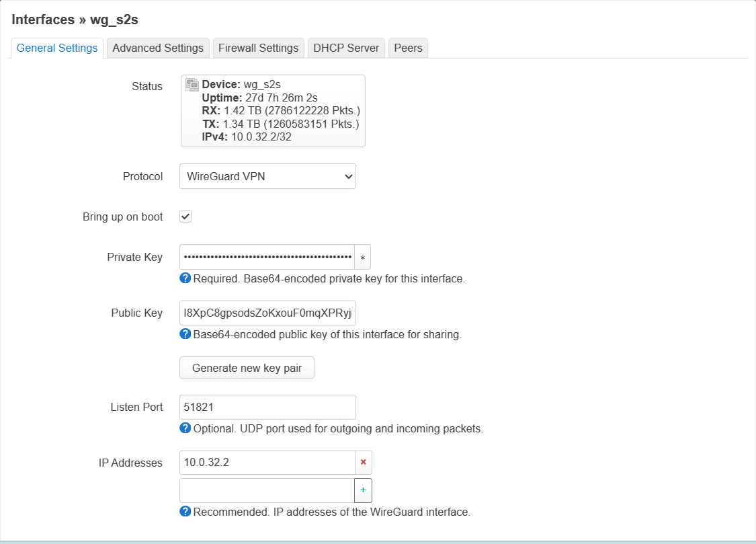Show the Peers tab
The image size is (756, 544).
coord(408,48)
